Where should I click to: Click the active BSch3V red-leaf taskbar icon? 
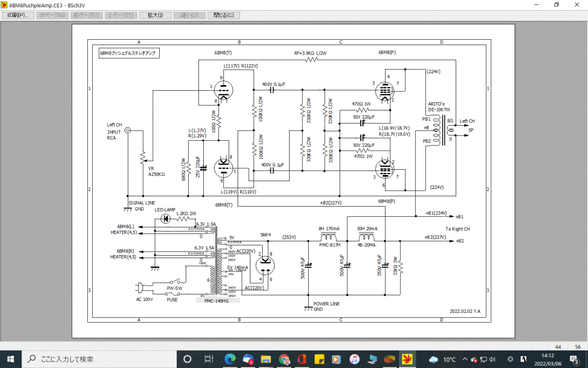(408, 359)
